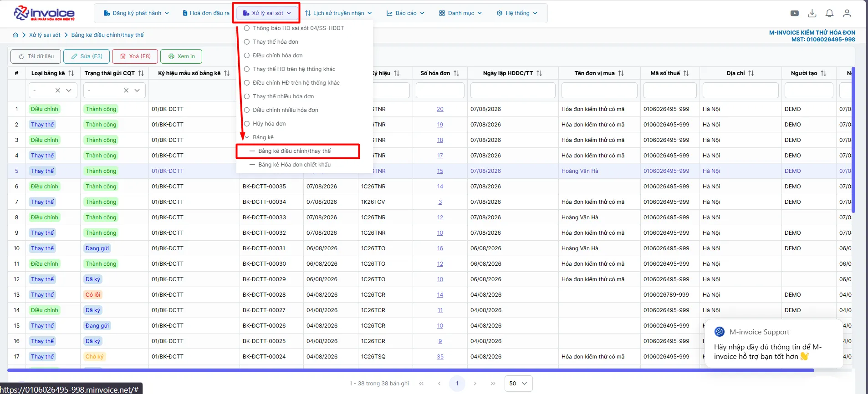
Task: Change page size dropdown showing 50
Action: [x=518, y=384]
